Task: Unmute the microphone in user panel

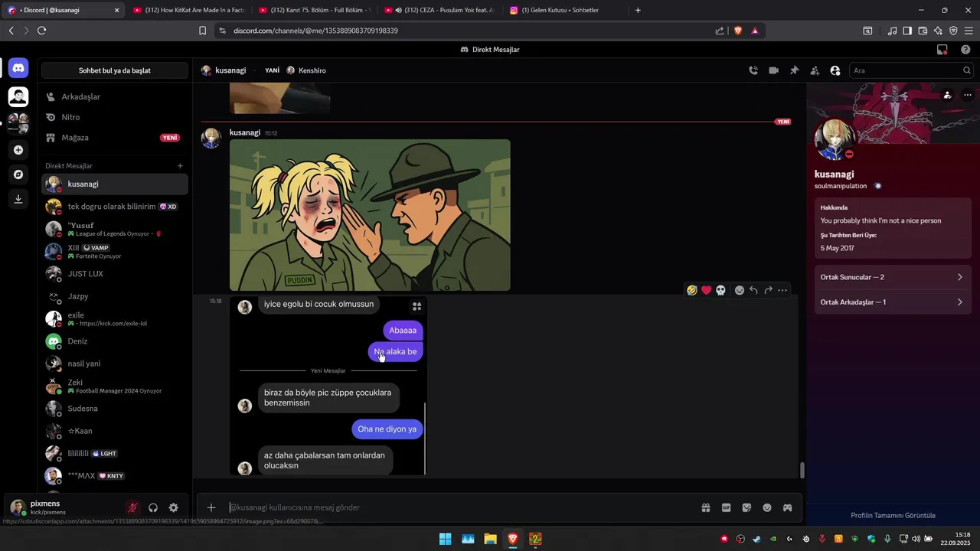Action: 132,507
